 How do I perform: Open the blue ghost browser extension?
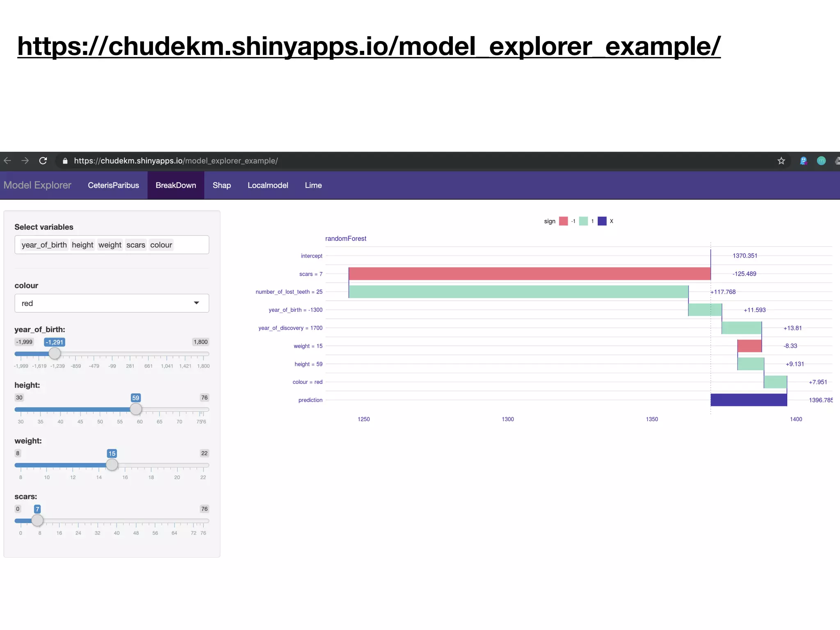[x=803, y=161]
